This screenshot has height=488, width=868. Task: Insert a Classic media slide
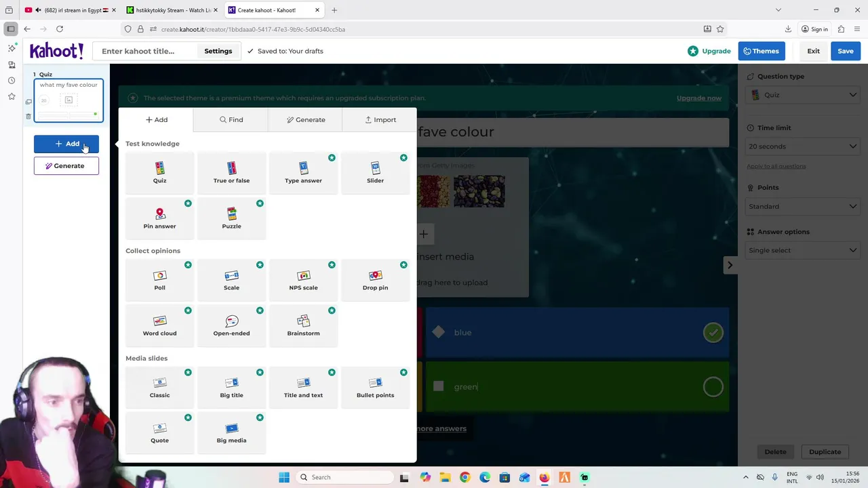159,387
